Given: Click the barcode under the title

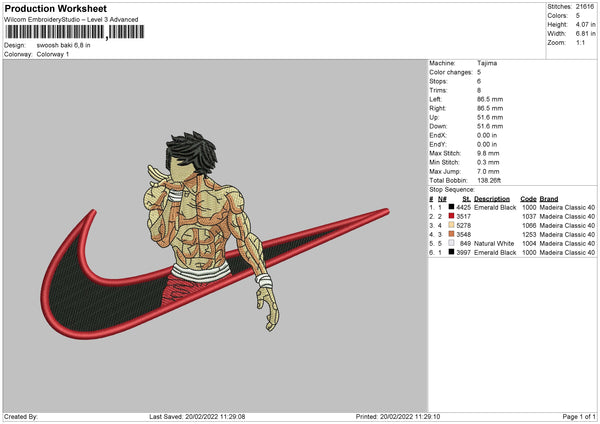Looking at the screenshot, I should (74, 32).
